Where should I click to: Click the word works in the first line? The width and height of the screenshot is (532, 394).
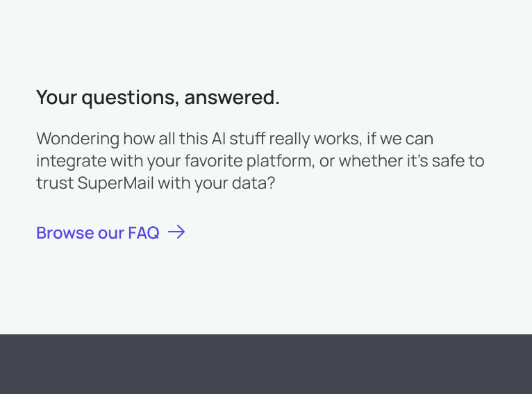pos(338,139)
